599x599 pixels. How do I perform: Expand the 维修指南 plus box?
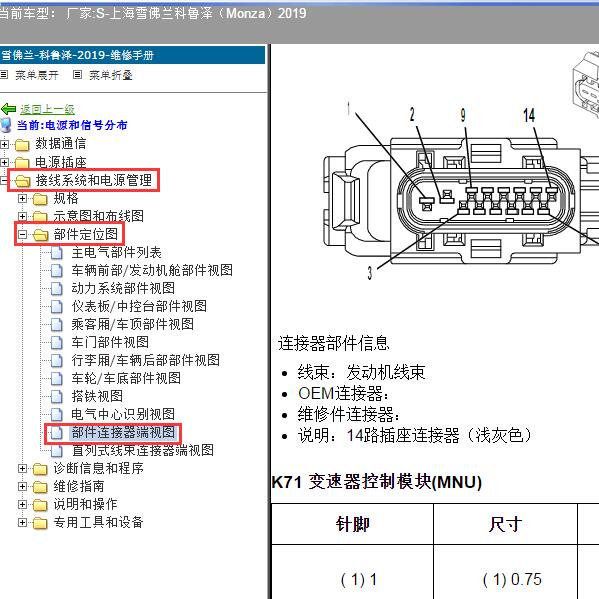click(23, 486)
